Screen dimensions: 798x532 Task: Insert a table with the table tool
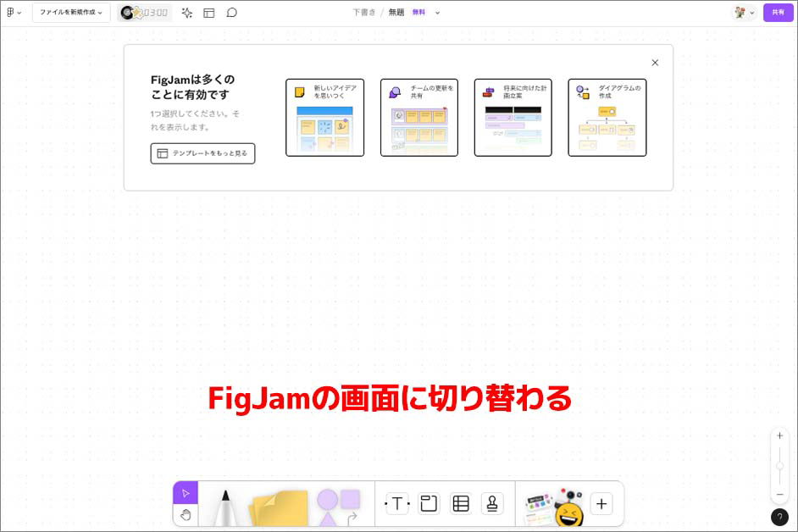(461, 503)
